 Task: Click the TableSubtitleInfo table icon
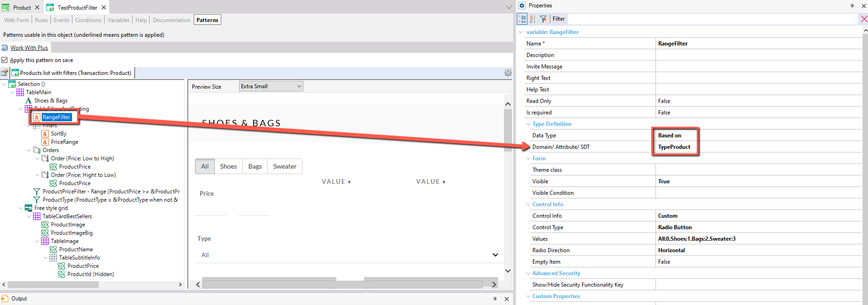click(53, 258)
